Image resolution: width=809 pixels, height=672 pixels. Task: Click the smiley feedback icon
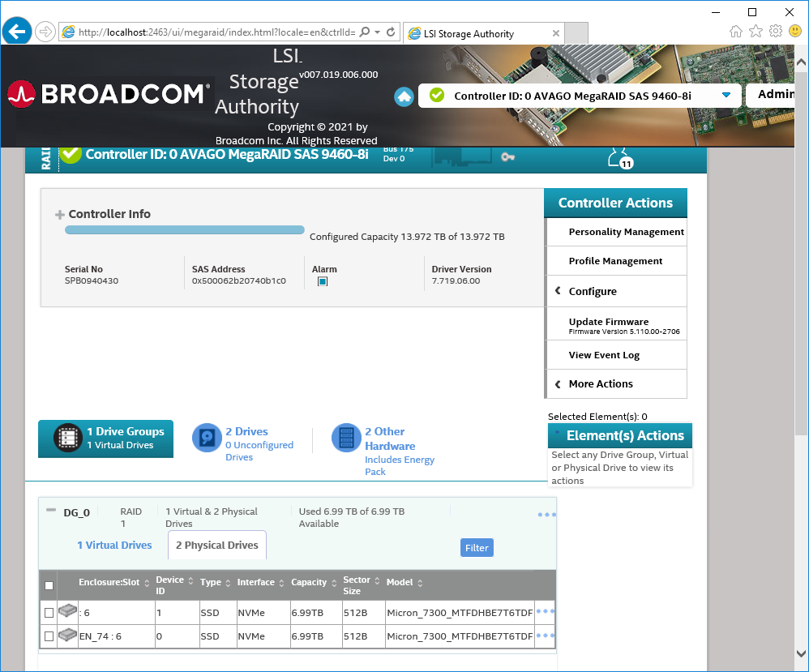(795, 32)
